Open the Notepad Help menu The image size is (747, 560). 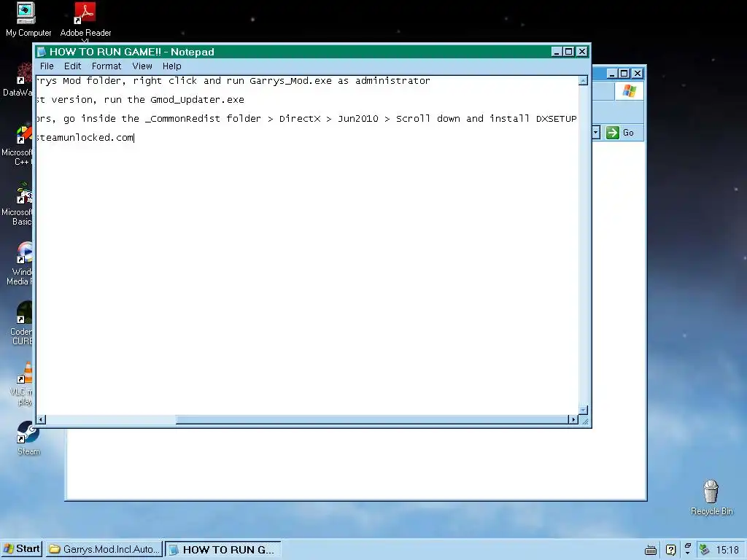(171, 66)
